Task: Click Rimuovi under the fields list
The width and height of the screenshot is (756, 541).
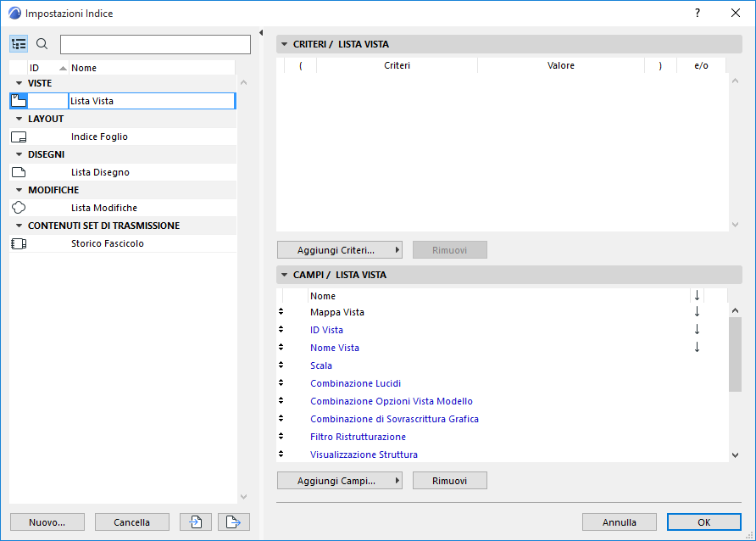Action: 450,481
